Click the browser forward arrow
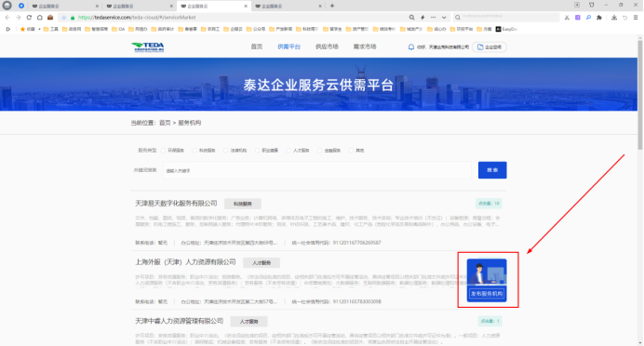 tap(18, 18)
